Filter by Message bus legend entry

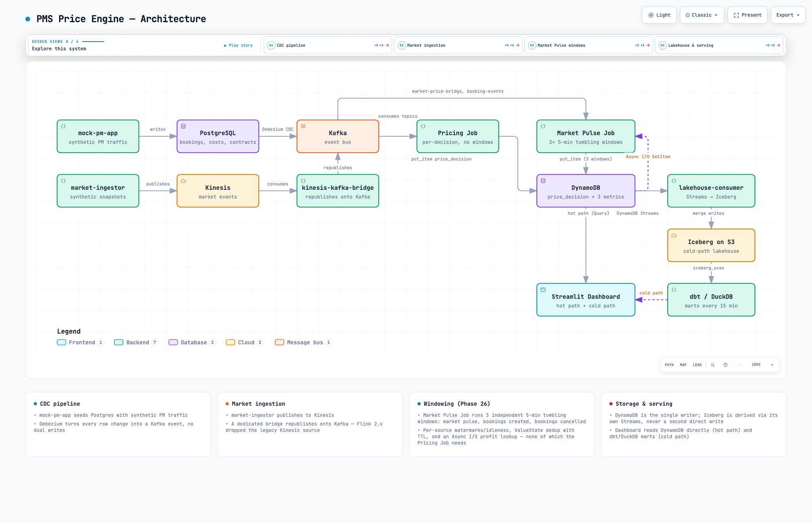(304, 342)
